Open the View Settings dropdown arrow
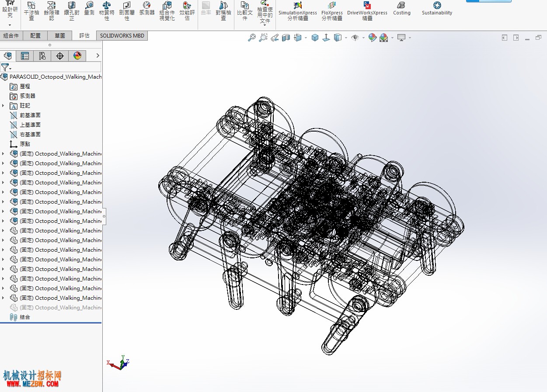Viewport: 547px width, 392px height. [410, 38]
